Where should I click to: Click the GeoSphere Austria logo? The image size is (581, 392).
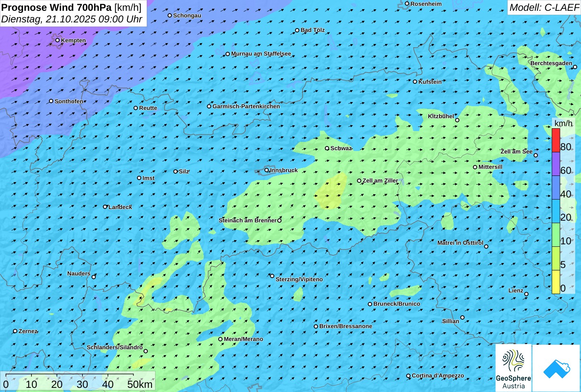pyautogui.click(x=513, y=368)
